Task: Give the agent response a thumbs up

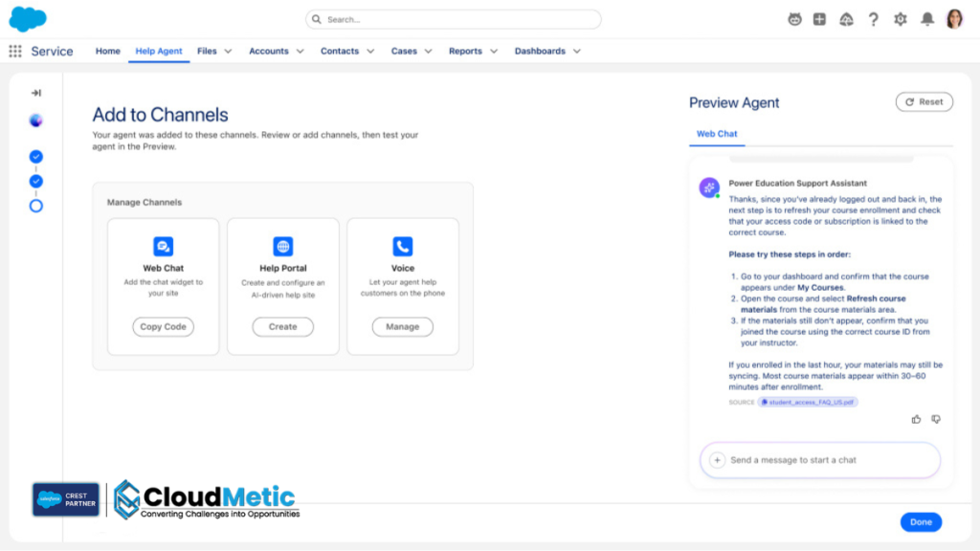Action: click(916, 419)
